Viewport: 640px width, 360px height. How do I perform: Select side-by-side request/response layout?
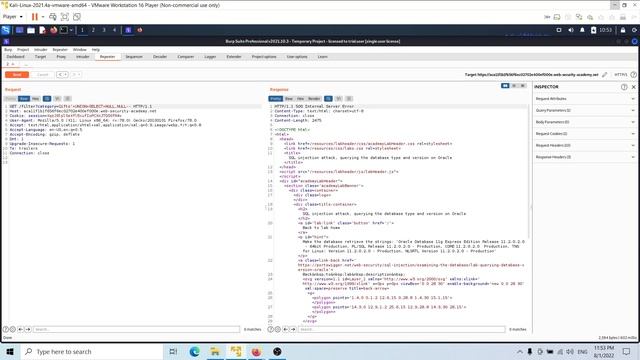pyautogui.click(x=505, y=86)
